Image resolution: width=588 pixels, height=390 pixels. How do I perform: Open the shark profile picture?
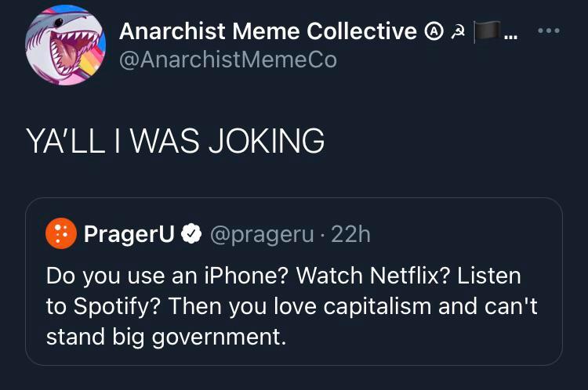tap(66, 45)
